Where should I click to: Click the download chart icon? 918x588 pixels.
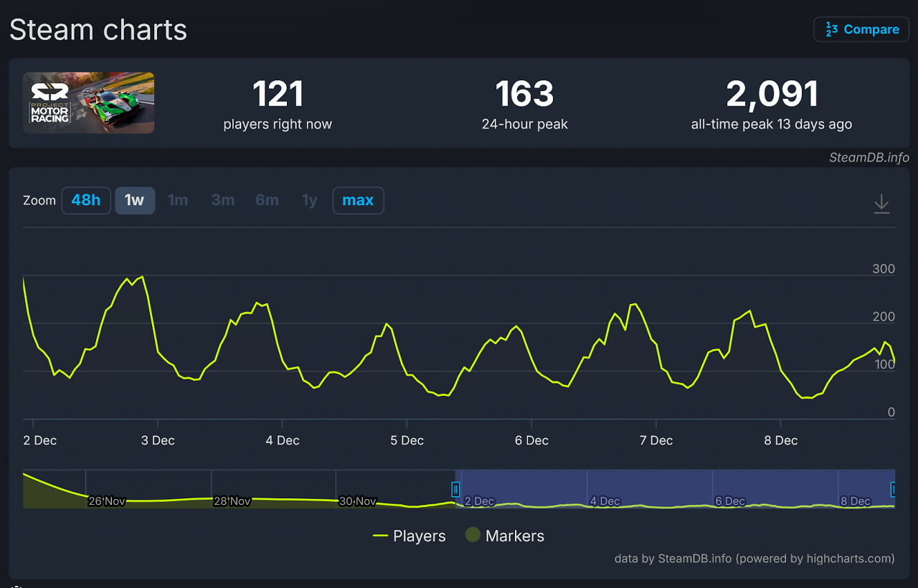881,204
